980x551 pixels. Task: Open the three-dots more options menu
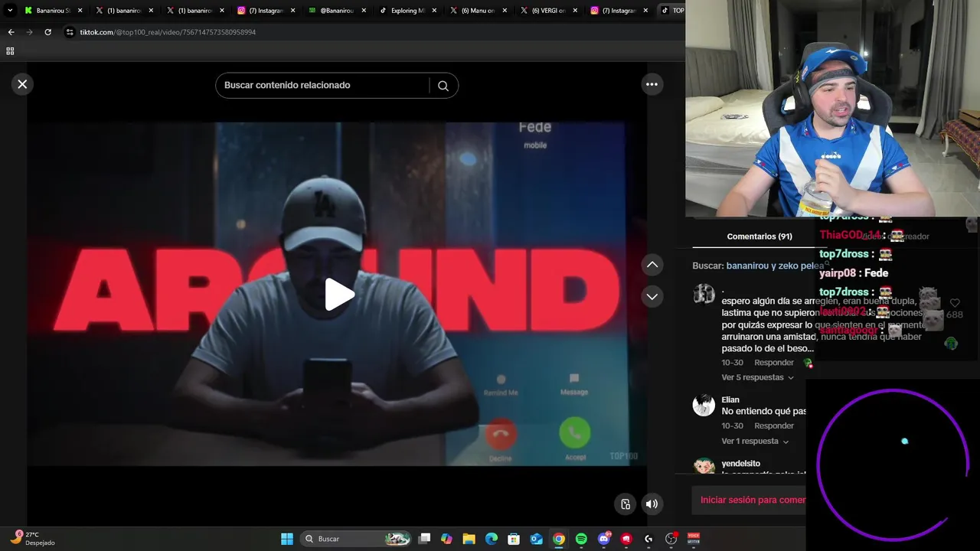tap(652, 85)
